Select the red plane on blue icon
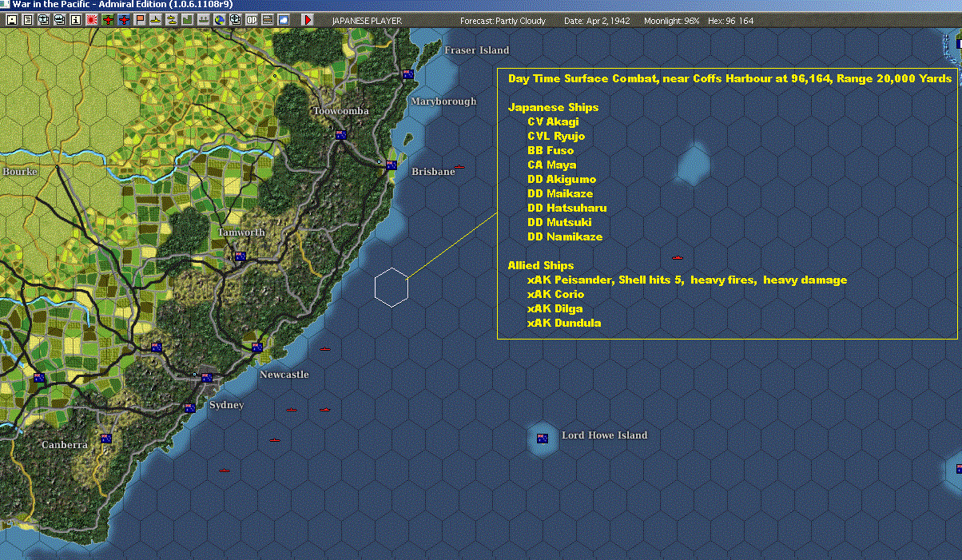The image size is (962, 560). (124, 19)
